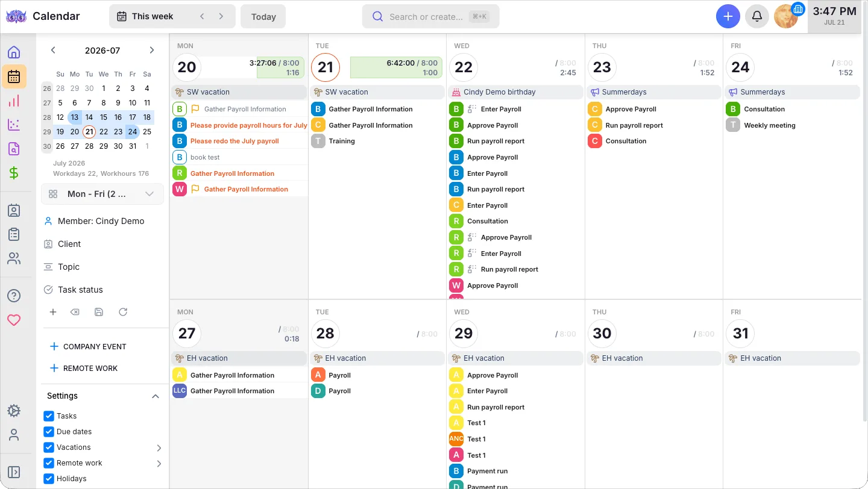This screenshot has width=868, height=489.
Task: Click the Today button
Action: (x=263, y=16)
